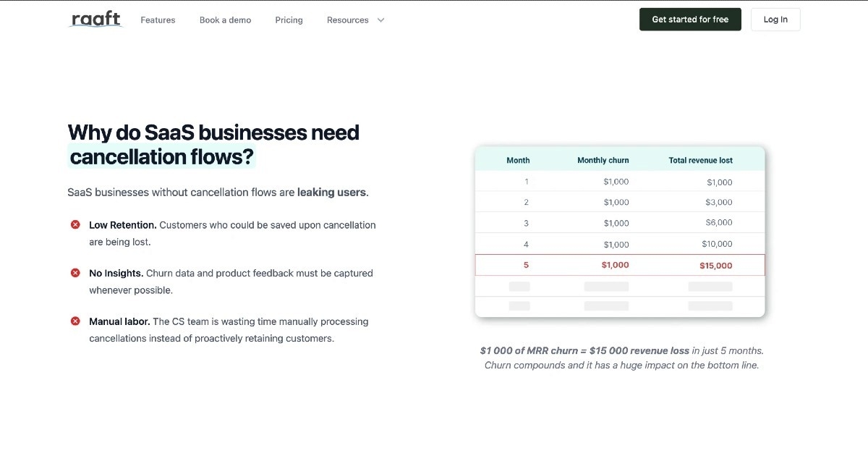The height and width of the screenshot is (456, 868).
Task: Click Get started for free button
Action: coord(689,20)
